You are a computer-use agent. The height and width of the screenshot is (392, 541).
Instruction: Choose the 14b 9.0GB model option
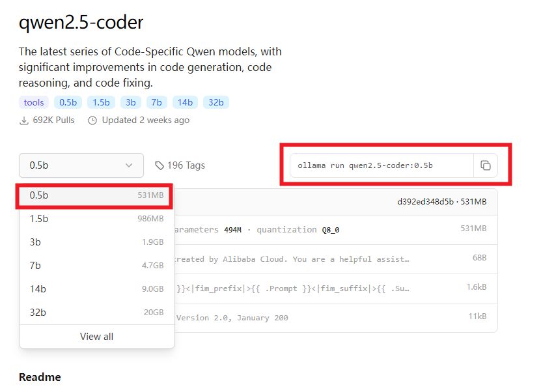click(96, 289)
